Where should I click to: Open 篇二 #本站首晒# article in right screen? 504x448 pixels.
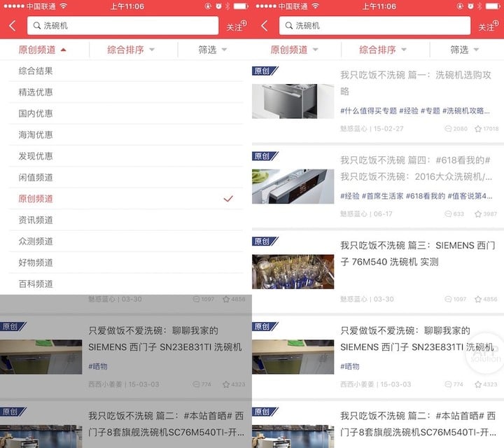click(418, 424)
